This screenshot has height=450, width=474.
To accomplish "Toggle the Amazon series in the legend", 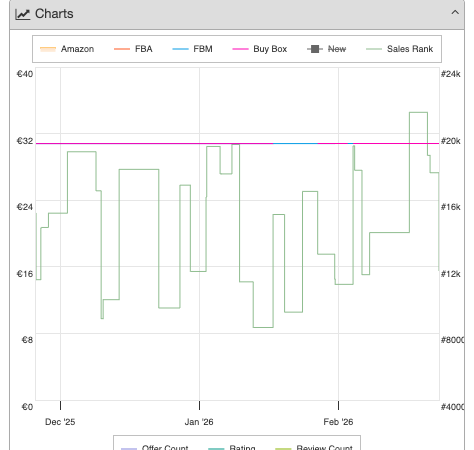I will tap(67, 49).
